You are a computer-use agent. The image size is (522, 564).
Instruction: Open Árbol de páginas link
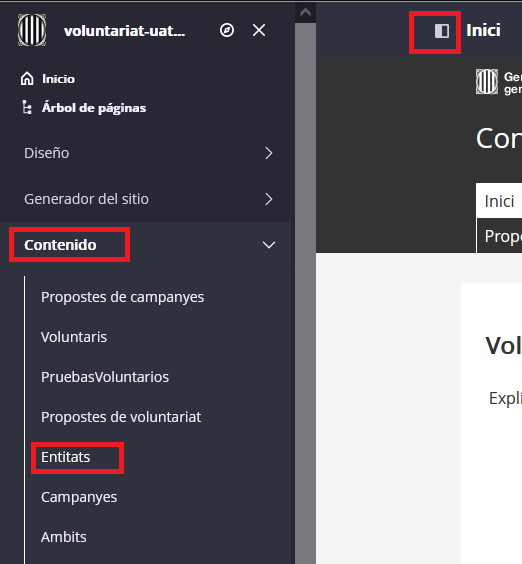tap(94, 108)
